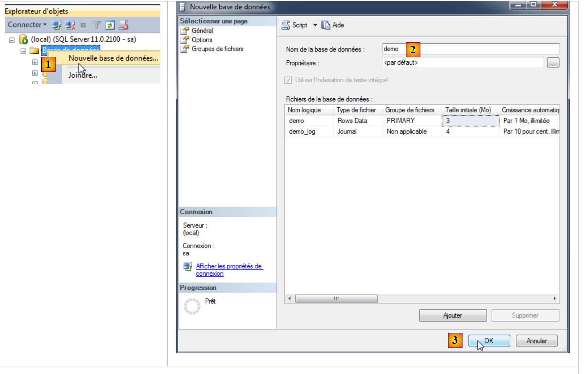This screenshot has width=588, height=374.
Task: Click the horizontal scrollbar in files grid
Action: click(336, 299)
